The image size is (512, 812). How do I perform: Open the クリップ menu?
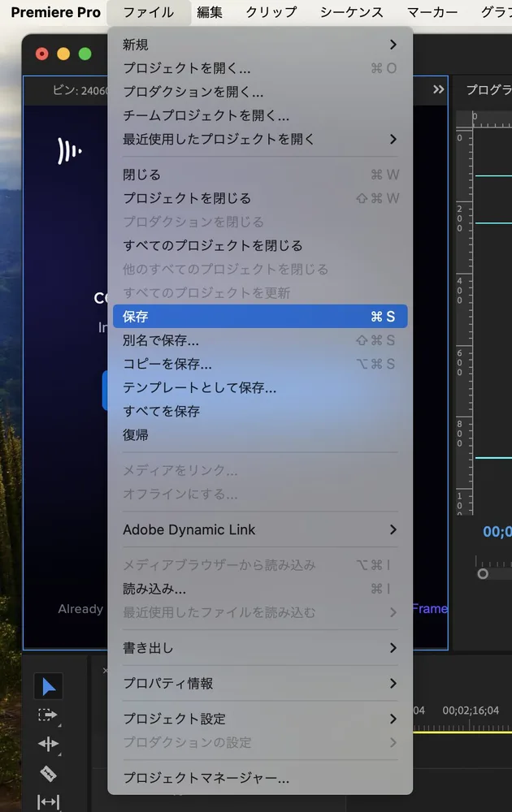point(271,12)
